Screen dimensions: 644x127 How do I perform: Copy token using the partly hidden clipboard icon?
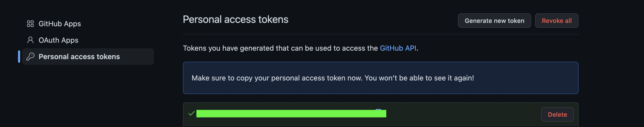point(378,110)
